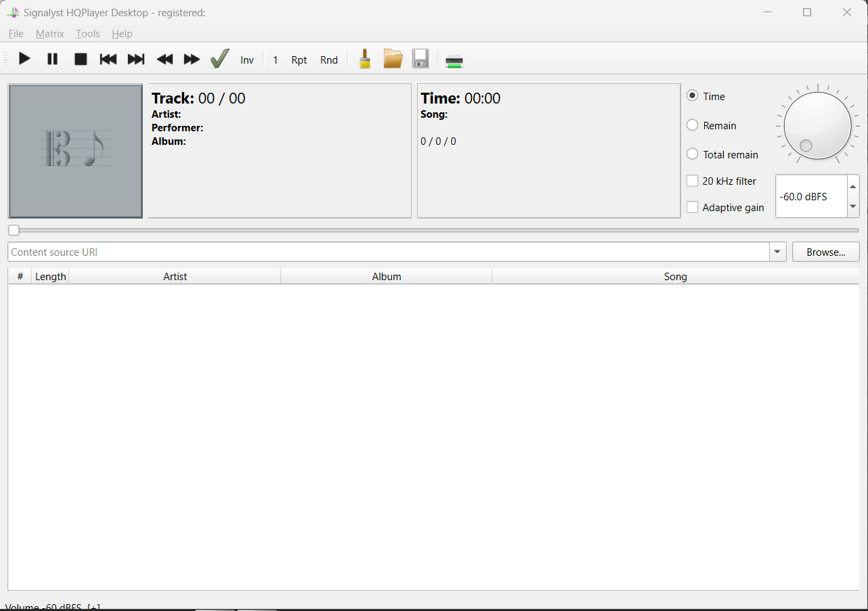The height and width of the screenshot is (611, 868).
Task: Click the green checkmark icon
Action: click(x=220, y=59)
